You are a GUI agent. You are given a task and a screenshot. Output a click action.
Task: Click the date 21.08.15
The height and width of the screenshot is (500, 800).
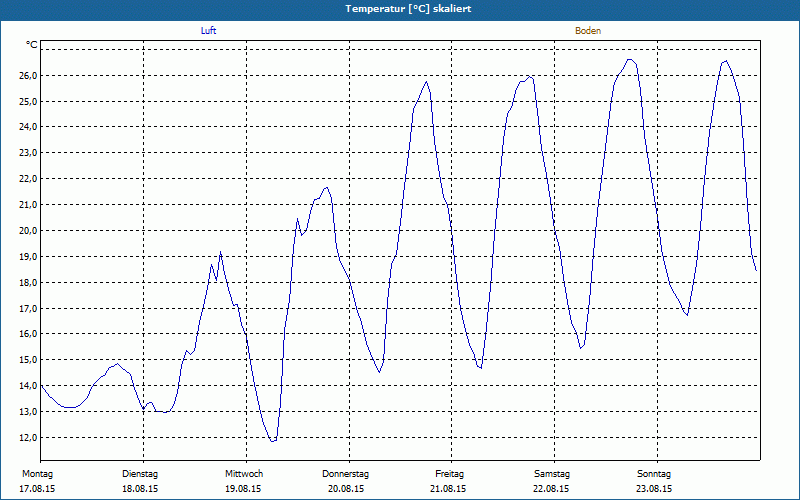448,489
